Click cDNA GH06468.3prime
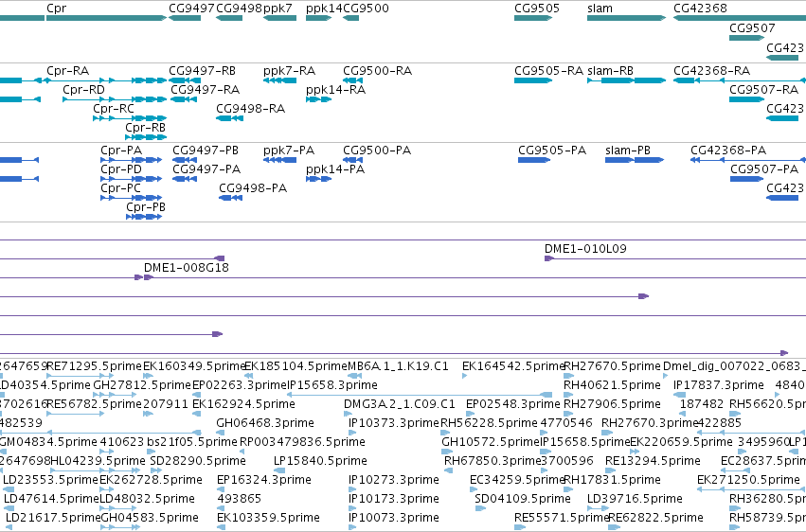This screenshot has width=806, height=532. [220, 433]
